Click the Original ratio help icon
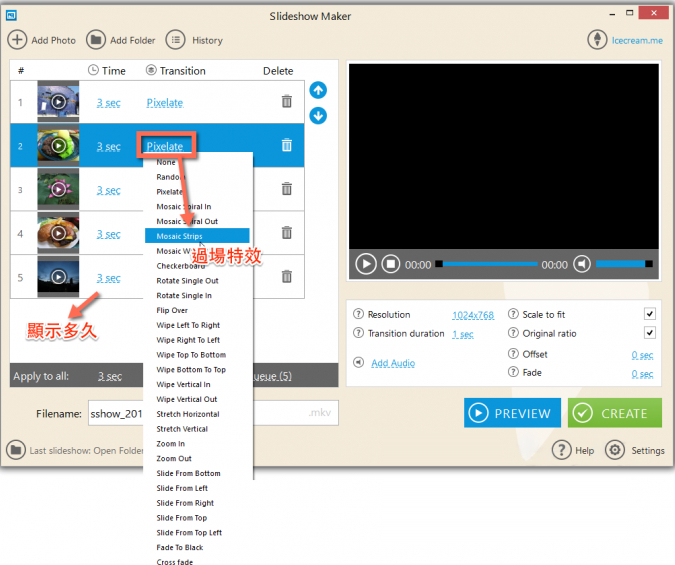 coord(513,333)
